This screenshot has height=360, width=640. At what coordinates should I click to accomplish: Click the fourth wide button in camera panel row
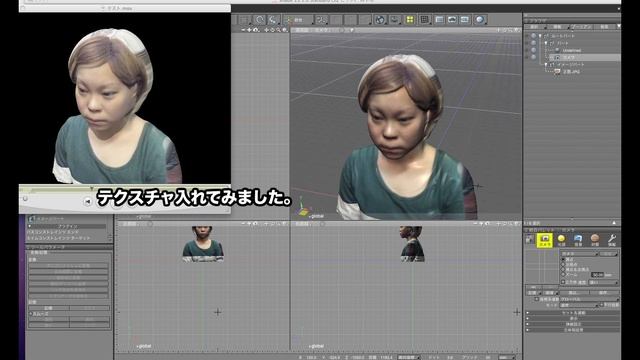pyautogui.click(x=604, y=293)
